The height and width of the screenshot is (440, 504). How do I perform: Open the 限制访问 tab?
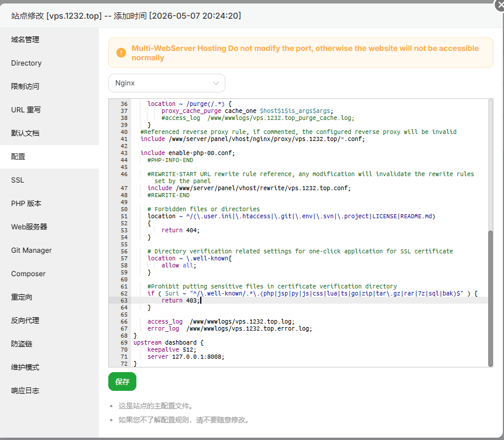click(x=25, y=87)
